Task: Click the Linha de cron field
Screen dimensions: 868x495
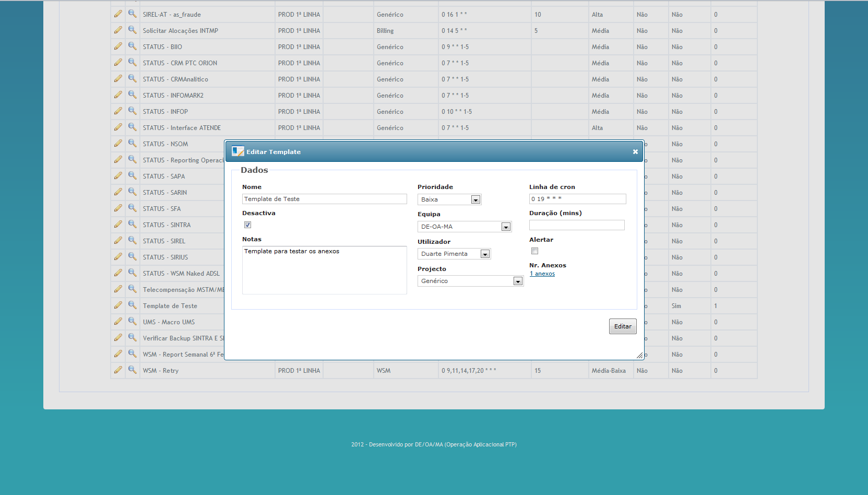Action: click(x=578, y=199)
